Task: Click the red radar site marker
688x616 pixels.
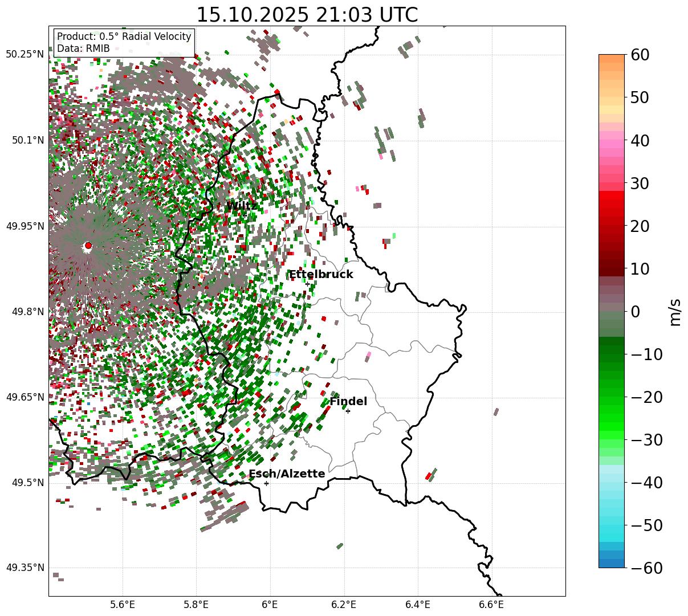Action: (x=88, y=246)
